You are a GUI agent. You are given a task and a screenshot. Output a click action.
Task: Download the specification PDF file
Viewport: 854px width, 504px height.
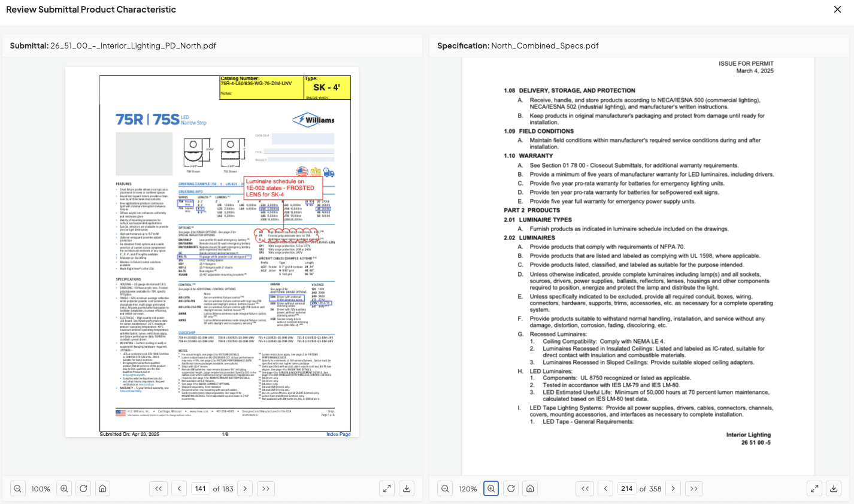point(834,488)
